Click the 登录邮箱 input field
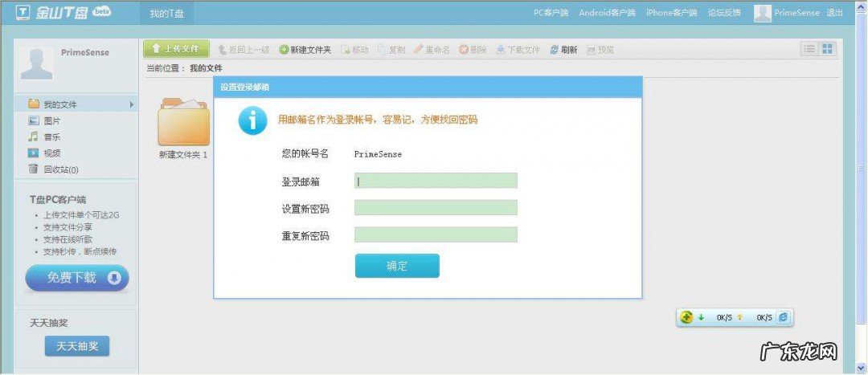The height and width of the screenshot is (375, 868). tap(436, 181)
